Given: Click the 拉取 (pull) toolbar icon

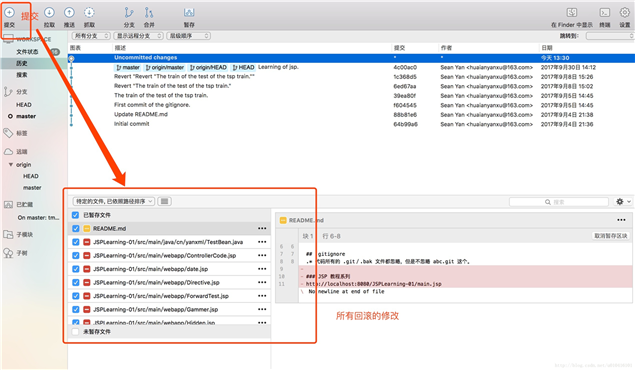Looking at the screenshot, I should tap(49, 13).
